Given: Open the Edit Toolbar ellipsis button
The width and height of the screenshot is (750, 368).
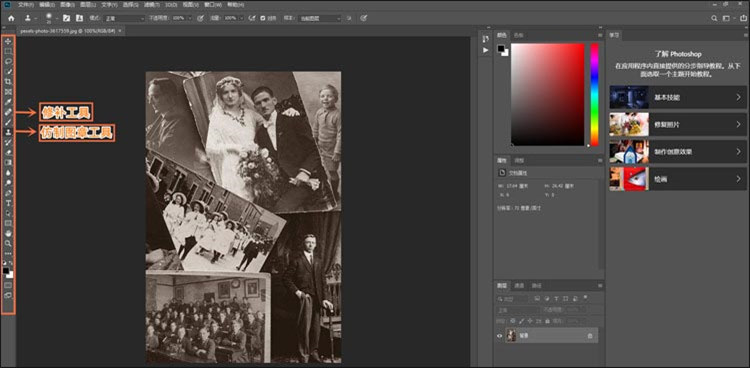Looking at the screenshot, I should [8, 253].
